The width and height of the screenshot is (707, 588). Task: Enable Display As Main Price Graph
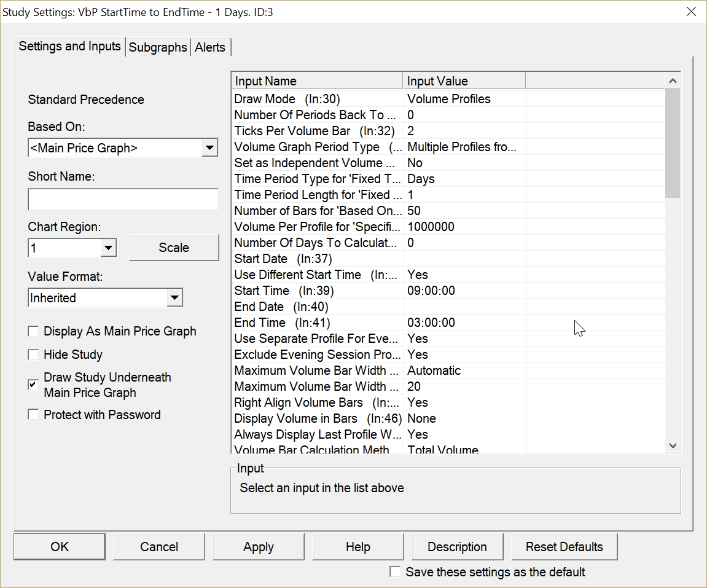point(33,332)
